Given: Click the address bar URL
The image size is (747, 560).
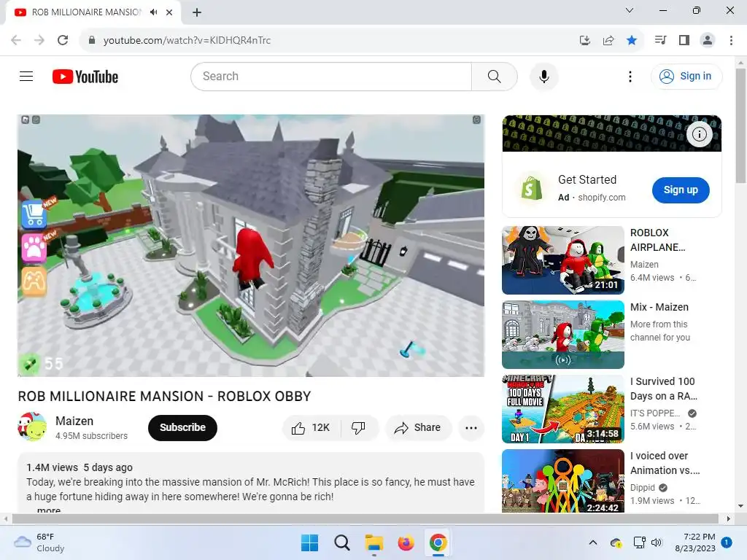Looking at the screenshot, I should click(187, 40).
